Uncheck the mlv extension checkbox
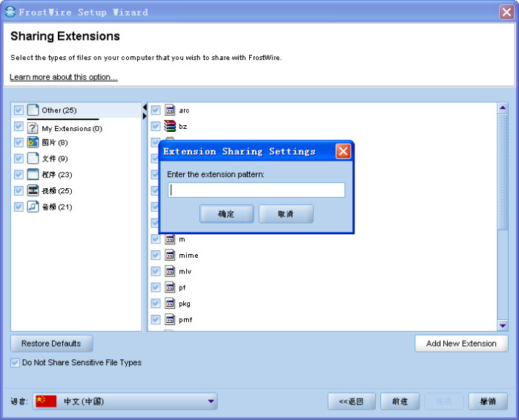This screenshot has height=420, width=519. point(156,271)
